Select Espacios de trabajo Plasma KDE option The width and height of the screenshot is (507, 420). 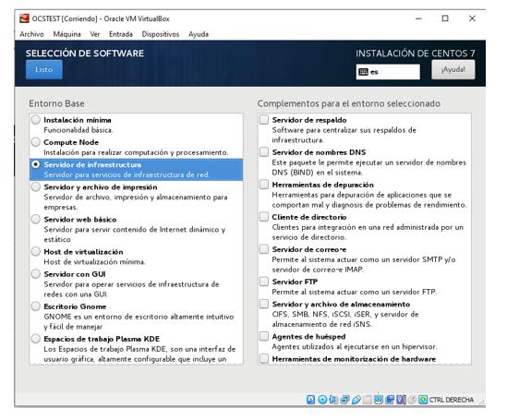(36, 339)
